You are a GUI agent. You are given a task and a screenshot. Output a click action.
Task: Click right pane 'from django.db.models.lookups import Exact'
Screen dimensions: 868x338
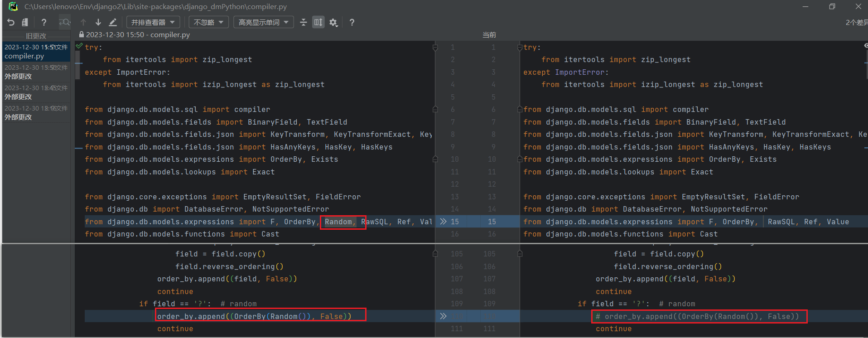click(618, 172)
